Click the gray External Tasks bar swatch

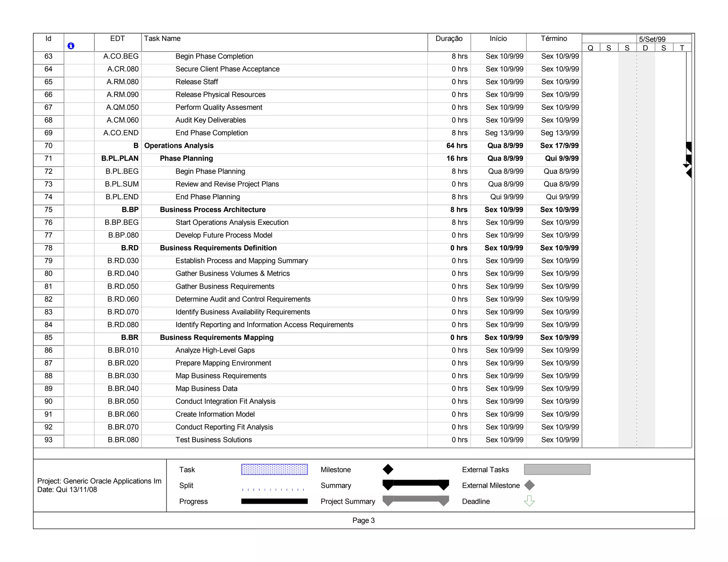coord(557,469)
